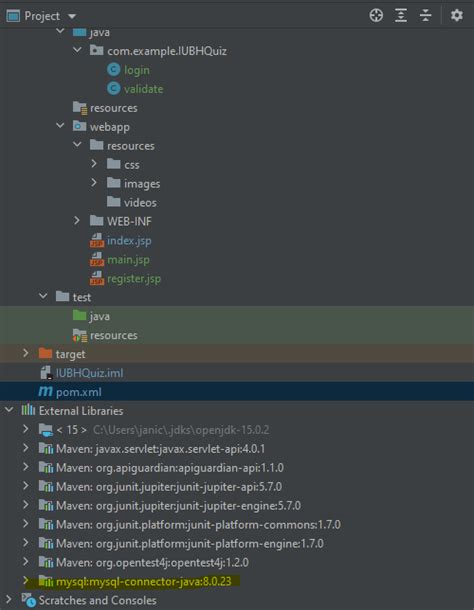Click the index.jsp file icon
This screenshot has height=610, width=474.
(97, 240)
